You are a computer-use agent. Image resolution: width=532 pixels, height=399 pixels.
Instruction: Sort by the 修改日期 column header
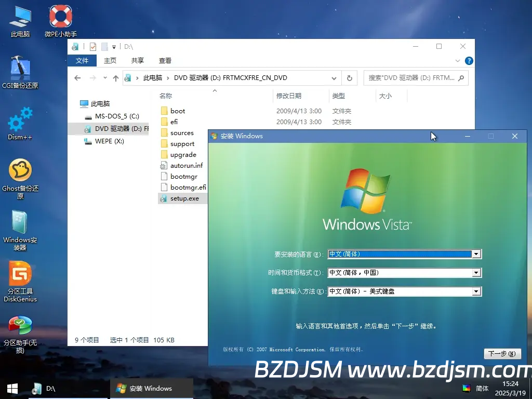(x=289, y=96)
